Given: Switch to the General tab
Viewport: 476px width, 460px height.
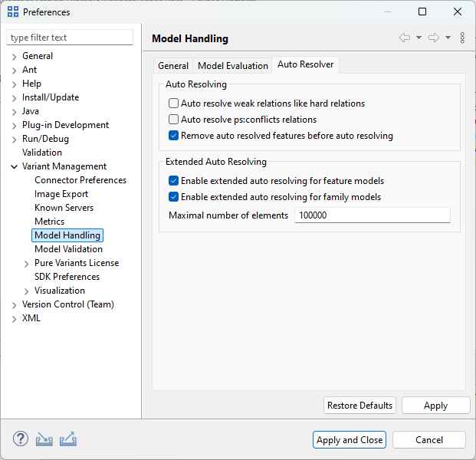Looking at the screenshot, I should coord(173,66).
